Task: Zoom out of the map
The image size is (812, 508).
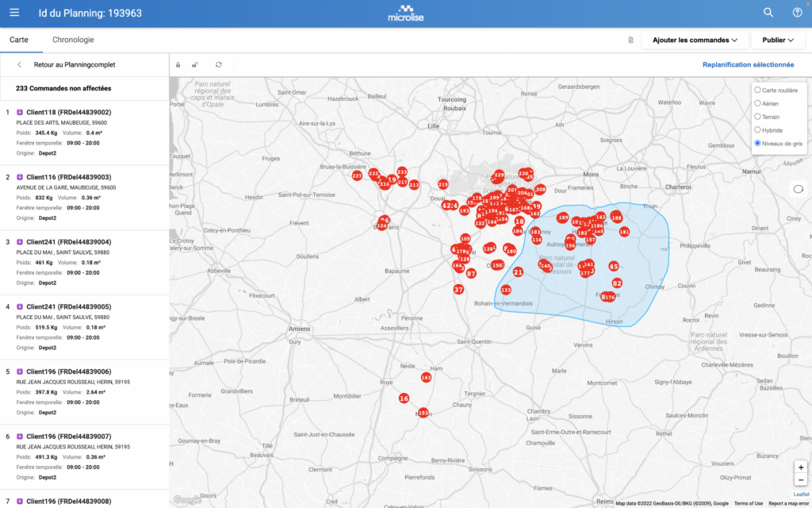Action: [801, 480]
